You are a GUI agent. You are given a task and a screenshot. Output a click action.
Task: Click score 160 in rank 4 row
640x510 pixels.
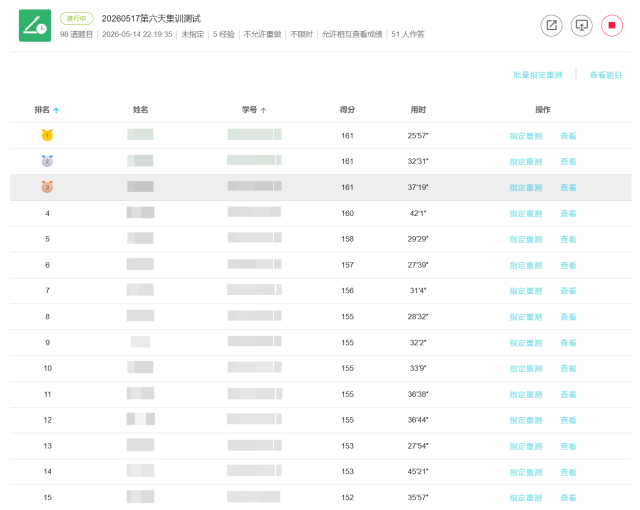pos(347,213)
